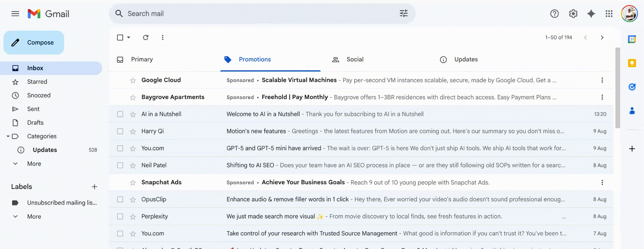Open Google account avatar
Viewport: 644px width, 249px height.
click(x=629, y=14)
